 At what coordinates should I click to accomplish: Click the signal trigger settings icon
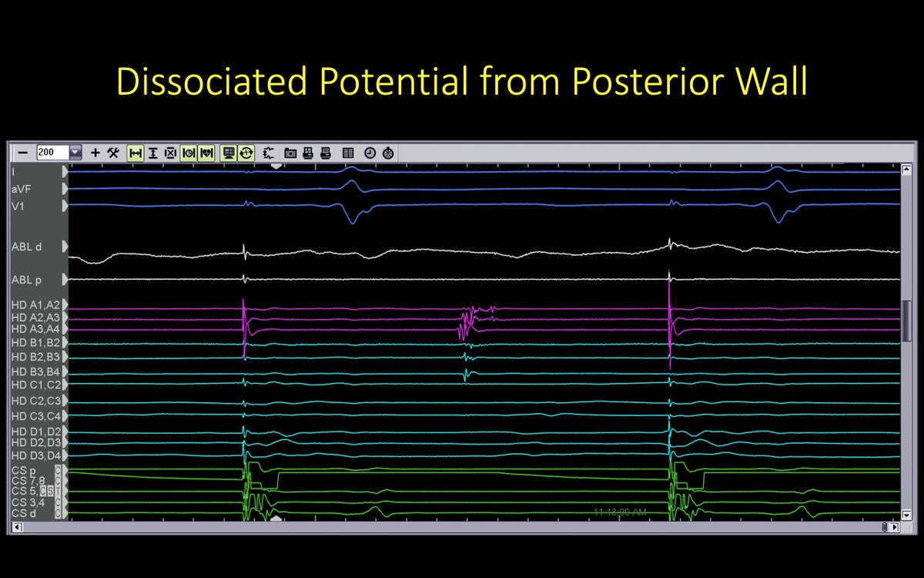click(x=269, y=153)
